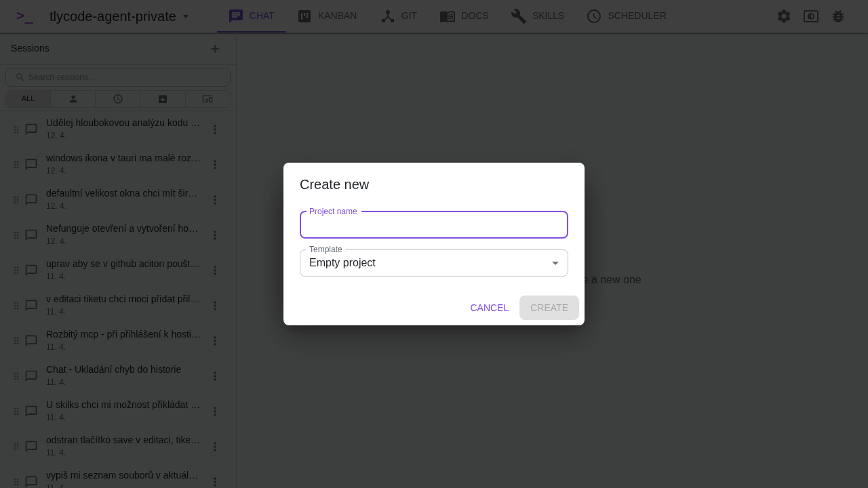Switch to the SCHEDULER tab
The width and height of the screenshot is (868, 488).
[627, 16]
